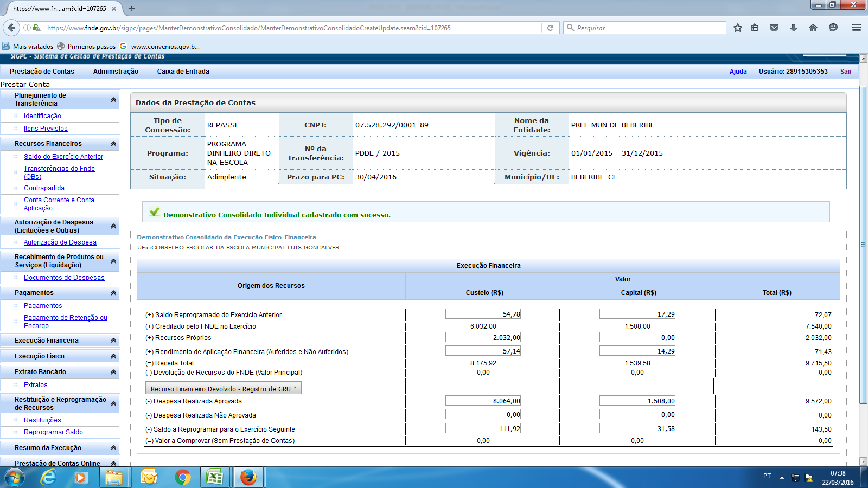Go to the browser home icon
This screenshot has width=868, height=488.
tap(813, 28)
